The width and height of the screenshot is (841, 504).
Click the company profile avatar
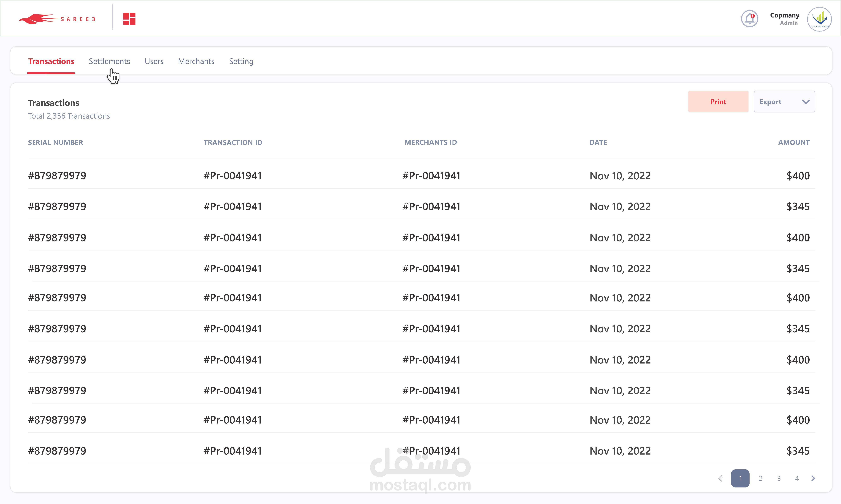pyautogui.click(x=819, y=19)
